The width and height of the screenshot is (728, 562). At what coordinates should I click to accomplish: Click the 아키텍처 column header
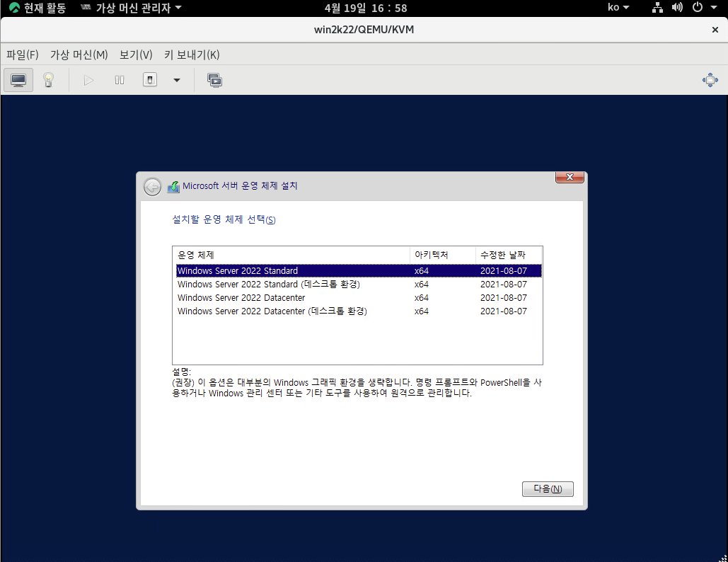pyautogui.click(x=443, y=255)
